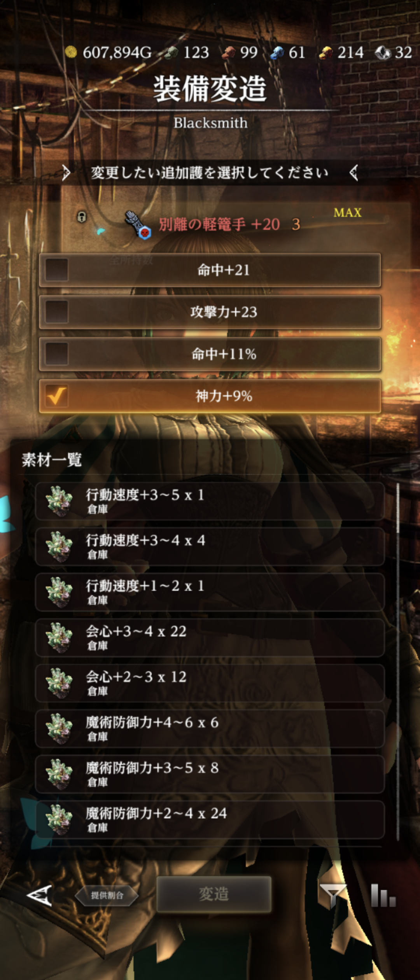Tap the gauntlet equipment icon
420x980 pixels.
click(x=138, y=225)
